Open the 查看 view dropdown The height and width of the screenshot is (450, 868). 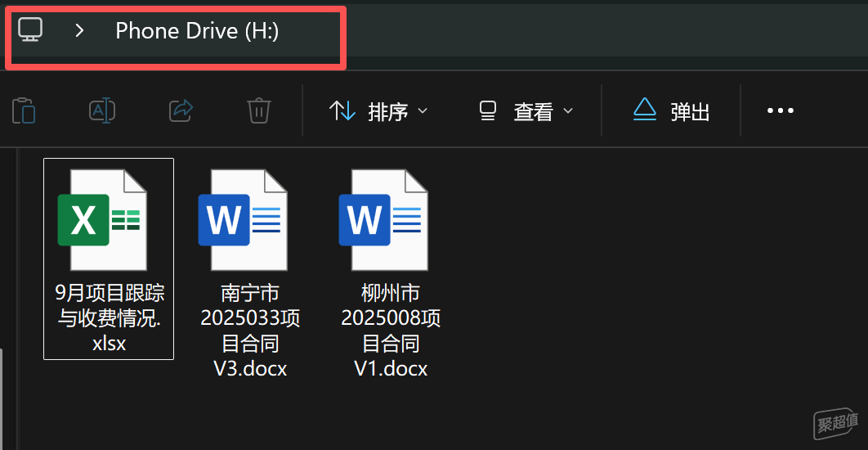(526, 110)
